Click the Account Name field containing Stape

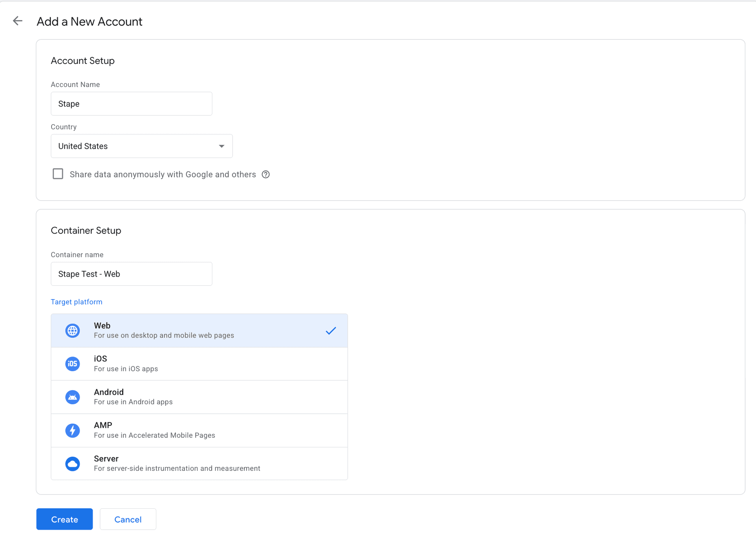tap(131, 104)
